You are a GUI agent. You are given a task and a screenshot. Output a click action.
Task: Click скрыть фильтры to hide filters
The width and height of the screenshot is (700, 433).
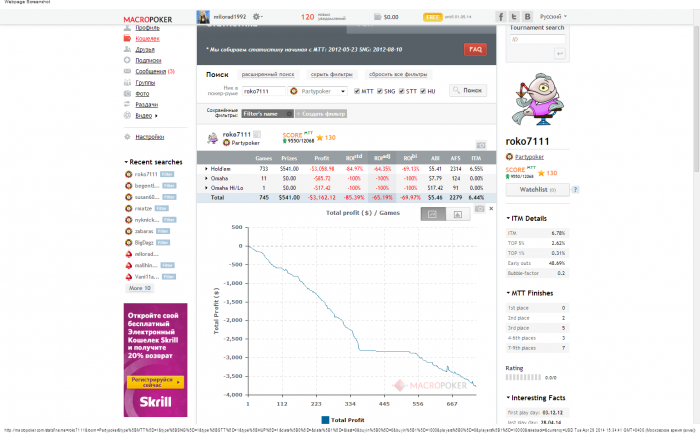tap(332, 75)
